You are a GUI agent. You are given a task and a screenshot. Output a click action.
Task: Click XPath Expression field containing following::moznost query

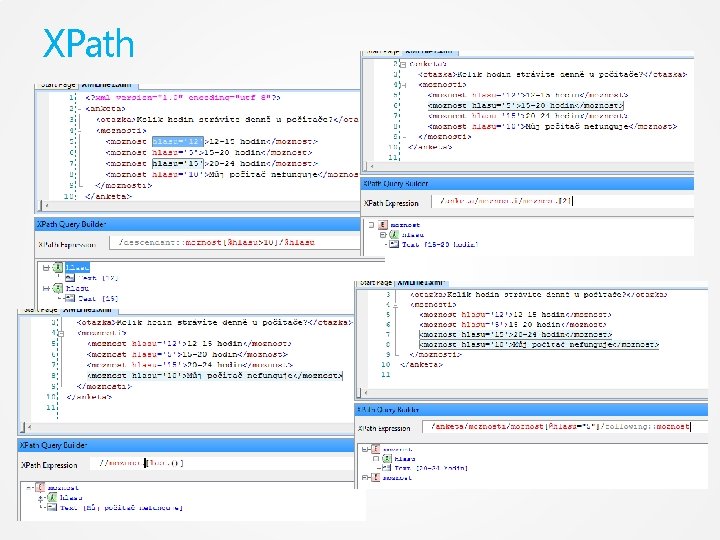[x=564, y=427]
